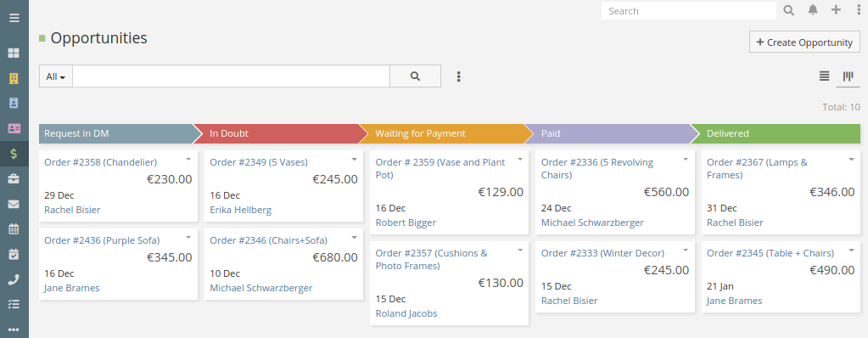The height and width of the screenshot is (338, 868).
Task: Open Cases briefcase icon in sidebar
Action: point(14,179)
